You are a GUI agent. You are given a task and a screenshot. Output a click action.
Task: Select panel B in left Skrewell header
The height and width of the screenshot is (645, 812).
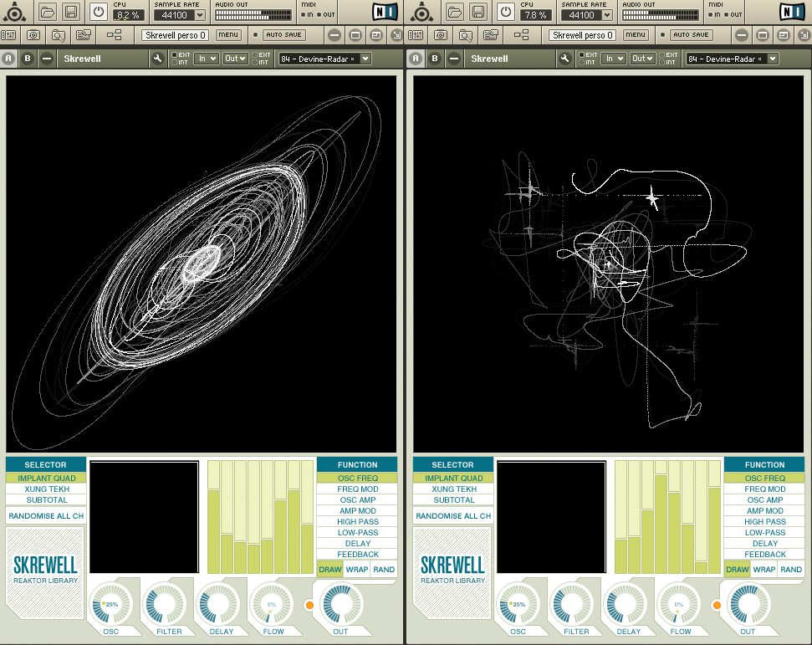[28, 59]
